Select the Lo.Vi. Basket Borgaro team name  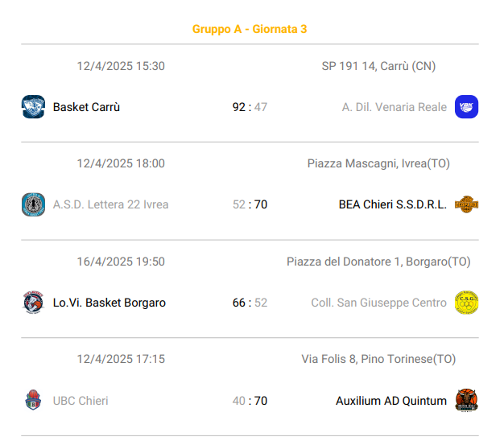[x=109, y=303]
